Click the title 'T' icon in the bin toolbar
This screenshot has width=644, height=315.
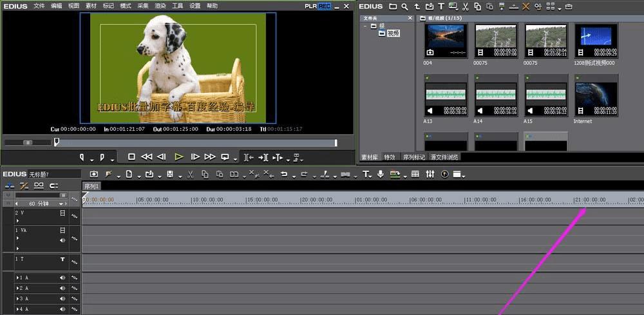click(x=441, y=6)
